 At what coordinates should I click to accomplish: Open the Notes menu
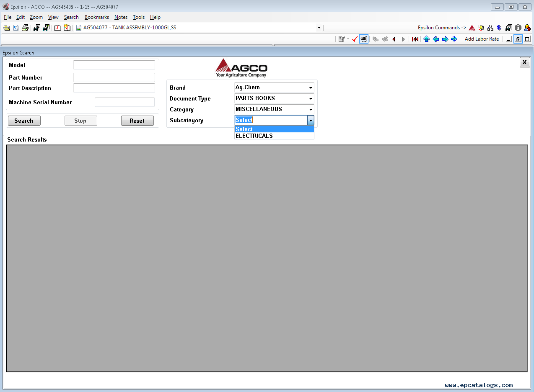(x=121, y=17)
